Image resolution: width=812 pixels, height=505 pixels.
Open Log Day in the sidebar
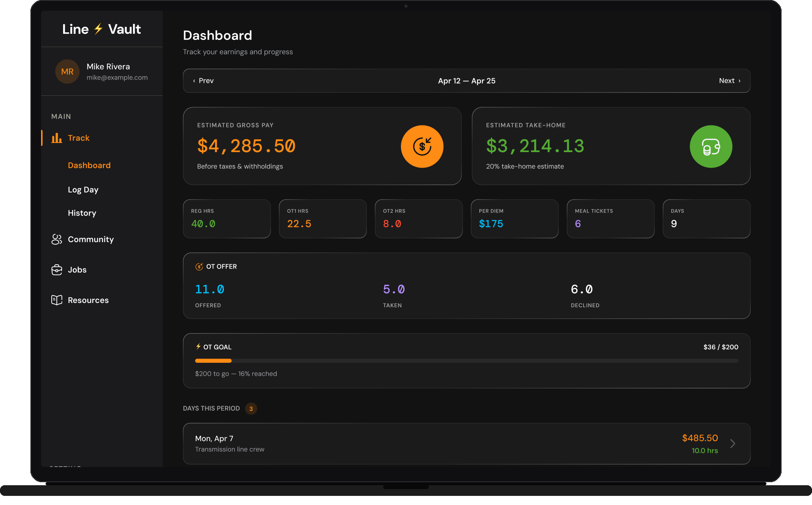coord(83,190)
